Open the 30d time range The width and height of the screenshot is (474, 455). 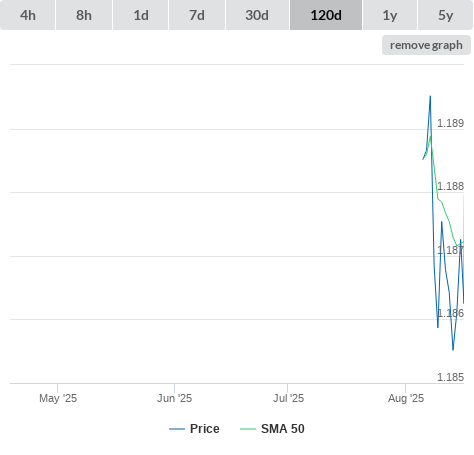coord(257,15)
